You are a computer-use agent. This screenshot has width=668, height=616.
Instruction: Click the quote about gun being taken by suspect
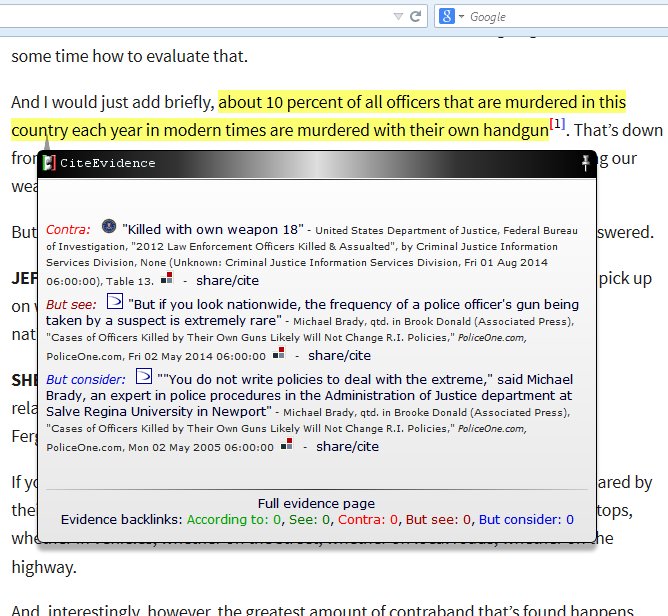coord(312,312)
